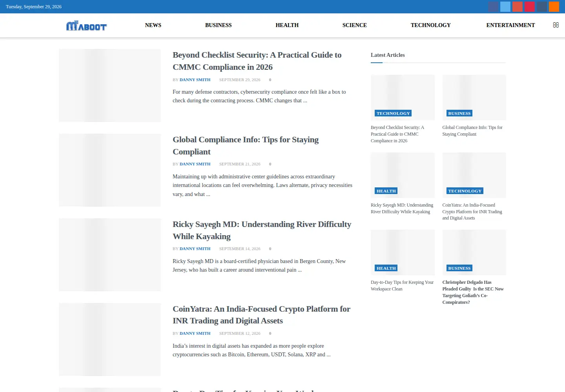Open sidebar link Beyond Checklist Security: A Practical Guide
This screenshot has width=565, height=392.
(397, 134)
